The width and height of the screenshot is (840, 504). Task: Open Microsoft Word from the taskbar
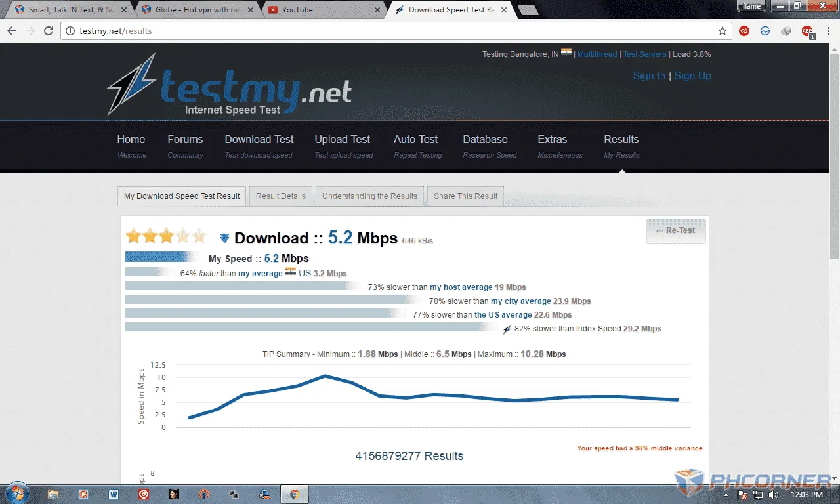[x=114, y=494]
